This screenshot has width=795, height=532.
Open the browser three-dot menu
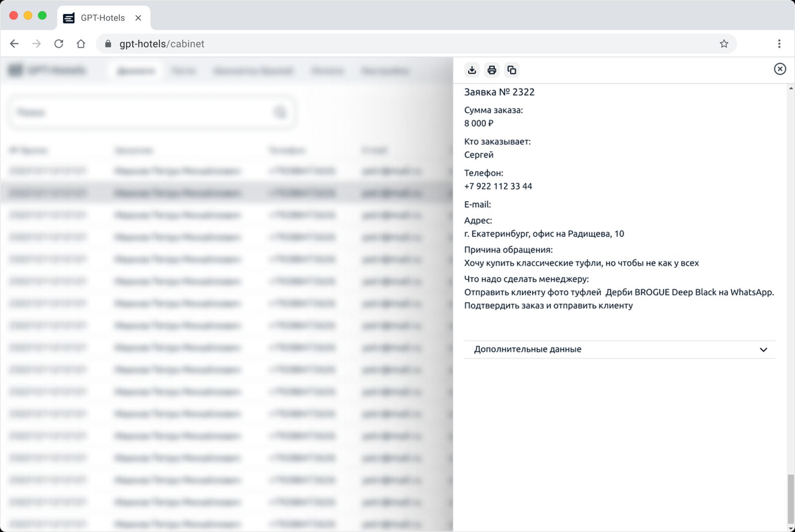pyautogui.click(x=779, y=44)
